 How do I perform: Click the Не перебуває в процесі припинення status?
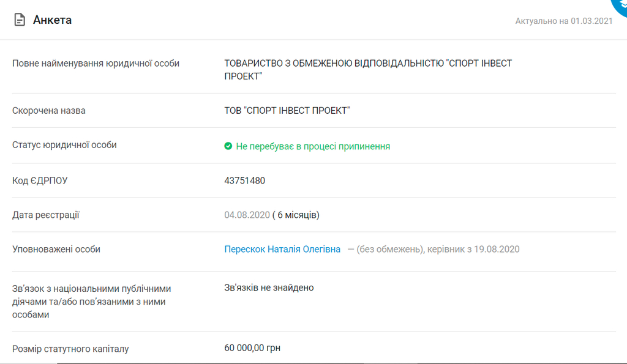point(313,147)
